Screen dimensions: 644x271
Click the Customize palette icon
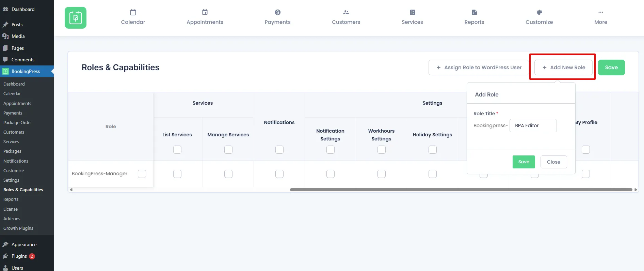click(539, 13)
